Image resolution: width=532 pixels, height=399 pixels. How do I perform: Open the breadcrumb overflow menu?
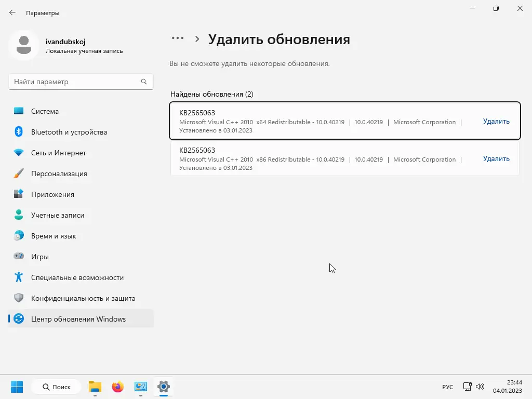tap(178, 37)
